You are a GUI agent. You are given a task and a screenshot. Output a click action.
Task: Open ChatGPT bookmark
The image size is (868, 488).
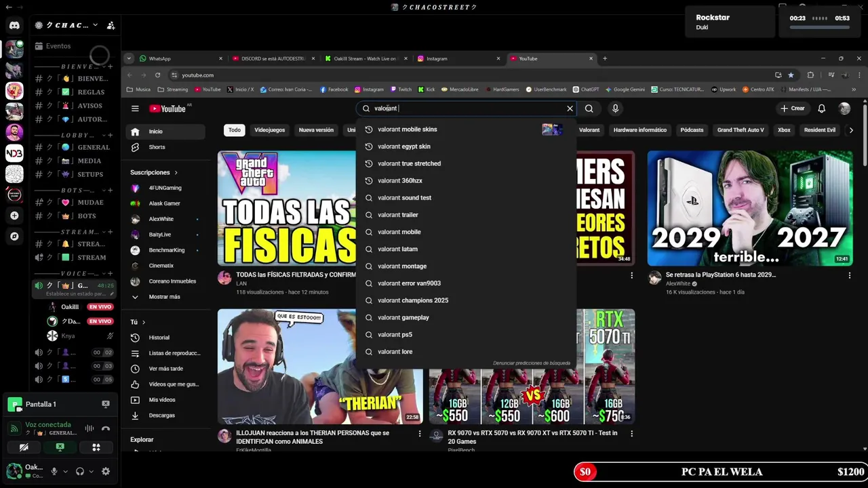(585, 89)
